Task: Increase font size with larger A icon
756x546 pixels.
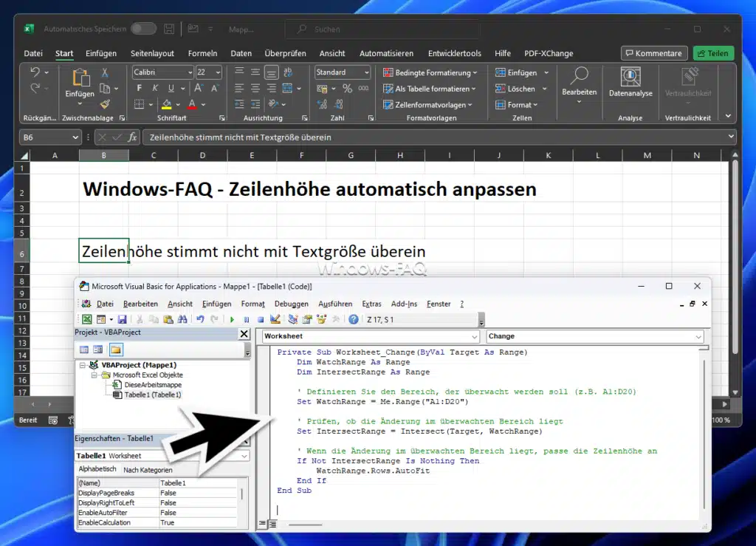Action: click(x=198, y=88)
